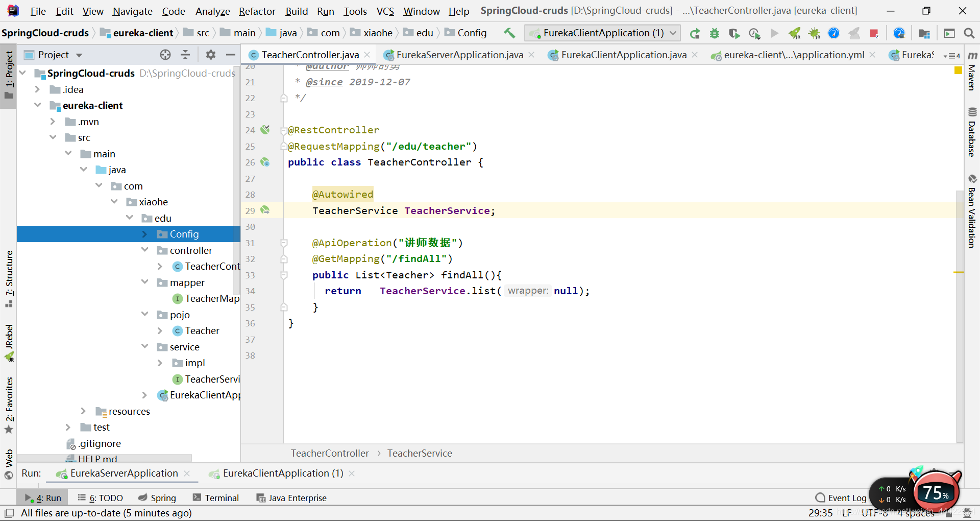Open Project panel settings gear

[x=211, y=55]
